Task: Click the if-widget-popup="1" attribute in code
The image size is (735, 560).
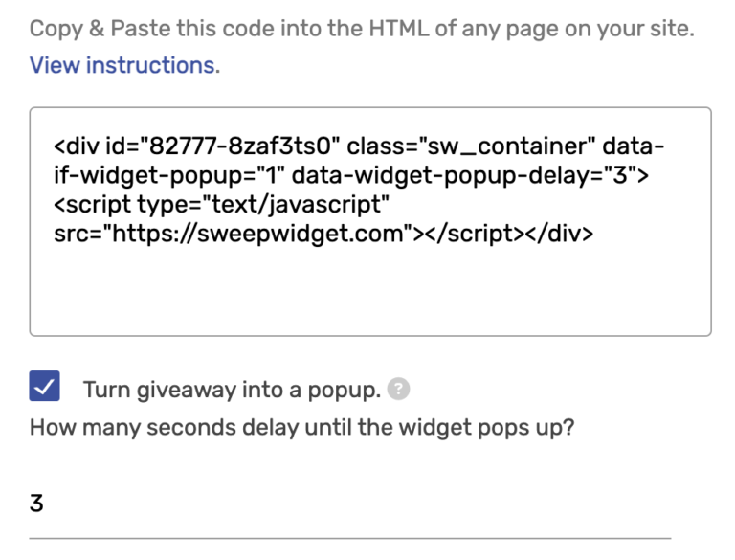Action: coord(169,175)
